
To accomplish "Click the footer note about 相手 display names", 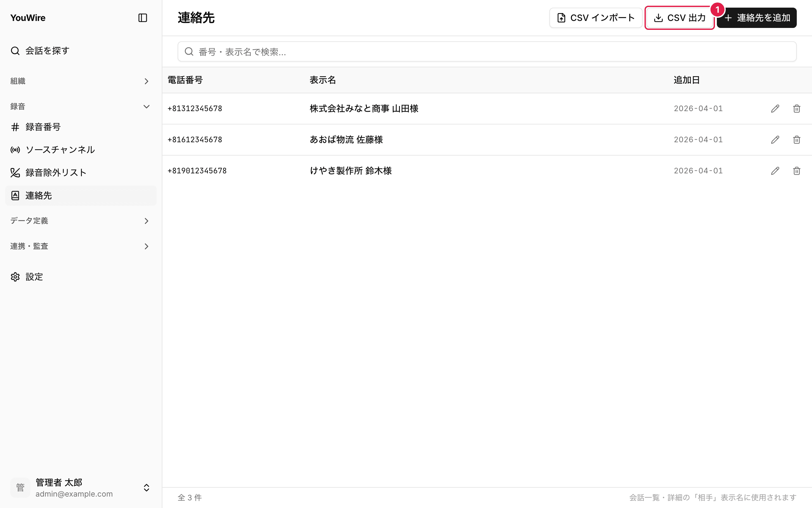I will [713, 498].
